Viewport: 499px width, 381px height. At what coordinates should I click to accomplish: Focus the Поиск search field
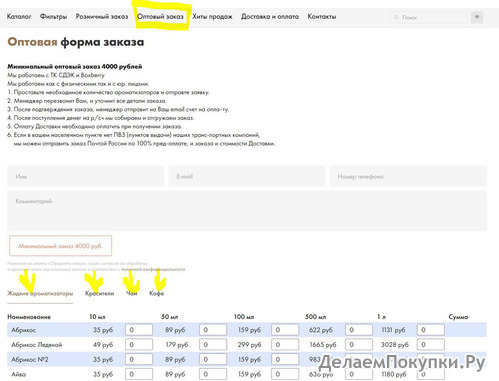[x=429, y=17]
